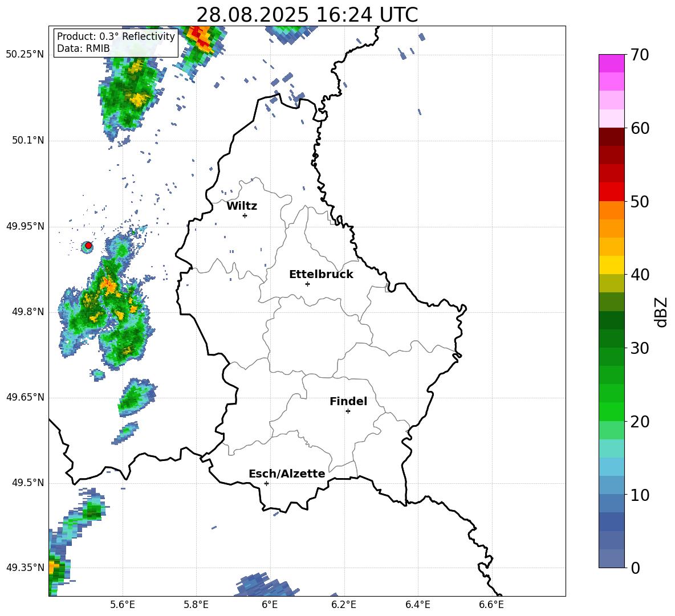Click the red dot radar marker

(88, 246)
